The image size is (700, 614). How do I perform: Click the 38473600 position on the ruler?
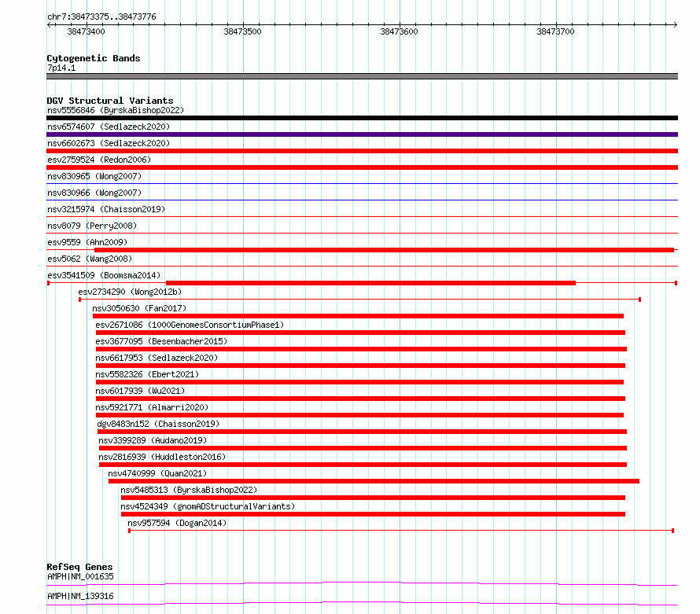(x=399, y=31)
